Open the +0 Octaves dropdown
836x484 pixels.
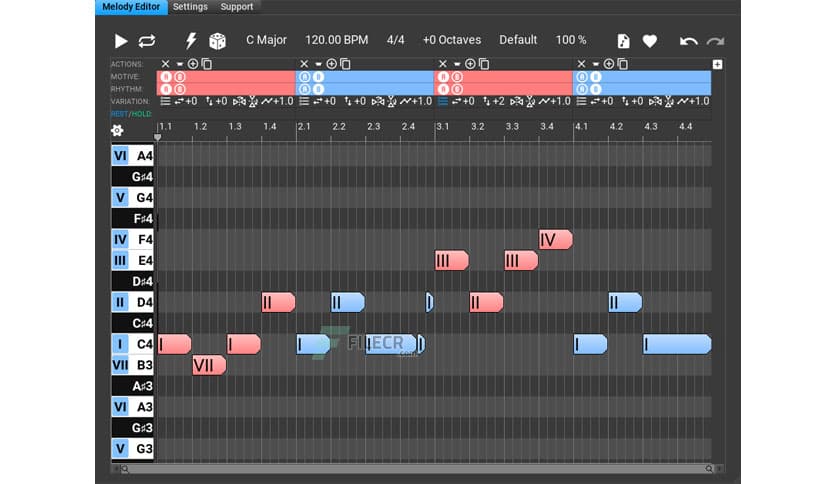[452, 40]
